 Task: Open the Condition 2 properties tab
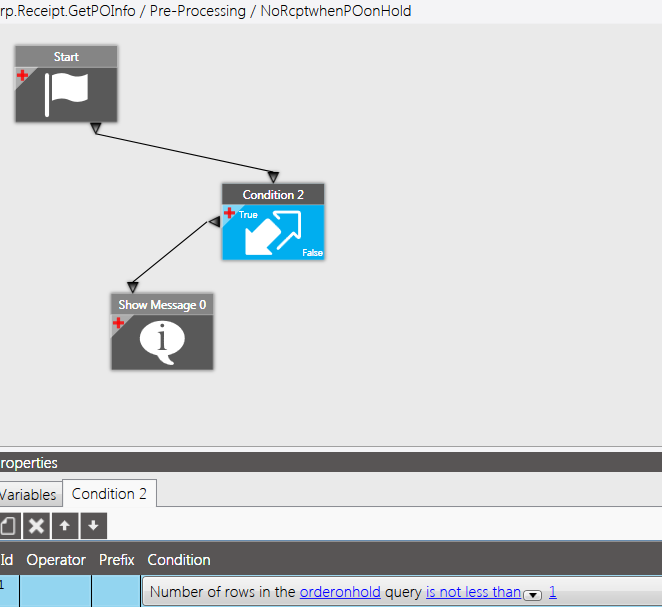109,493
